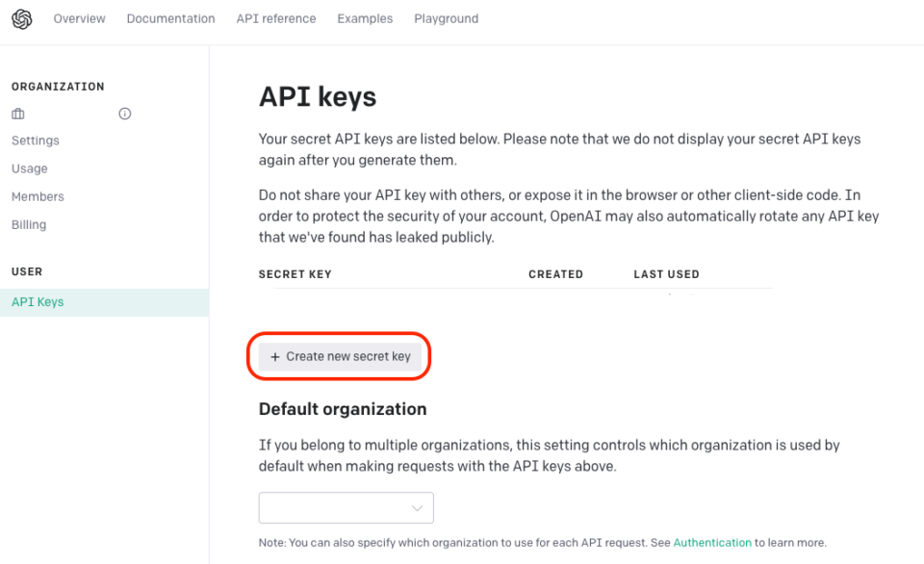Open the API reference section

[276, 18]
